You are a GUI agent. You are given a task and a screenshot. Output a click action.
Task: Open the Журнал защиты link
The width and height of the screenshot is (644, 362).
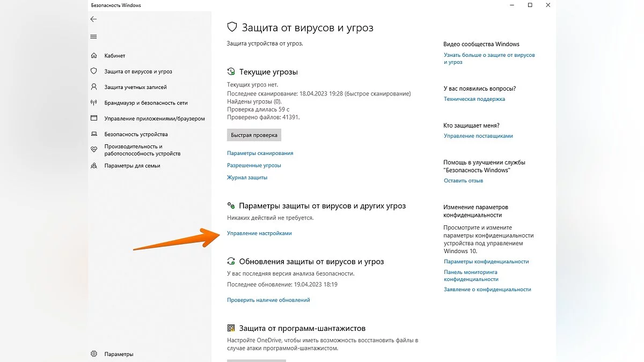click(x=247, y=178)
